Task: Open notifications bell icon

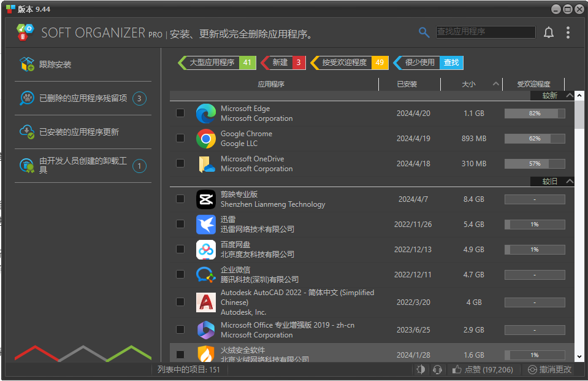Action: [549, 33]
